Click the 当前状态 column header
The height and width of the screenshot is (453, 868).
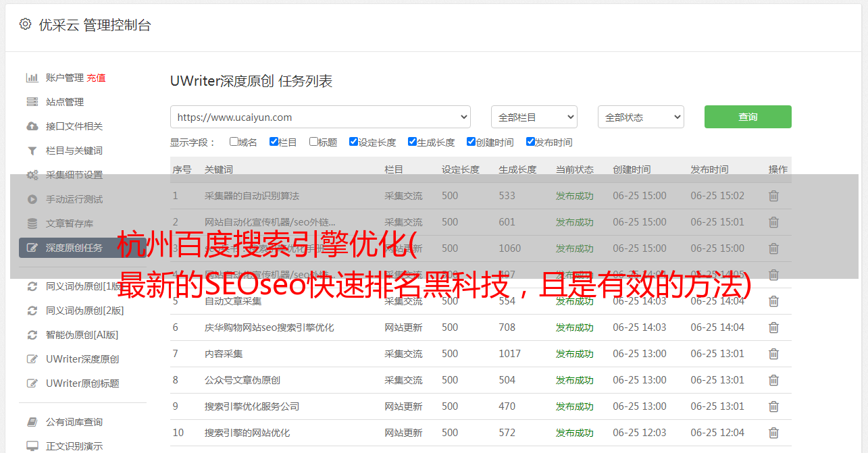575,169
